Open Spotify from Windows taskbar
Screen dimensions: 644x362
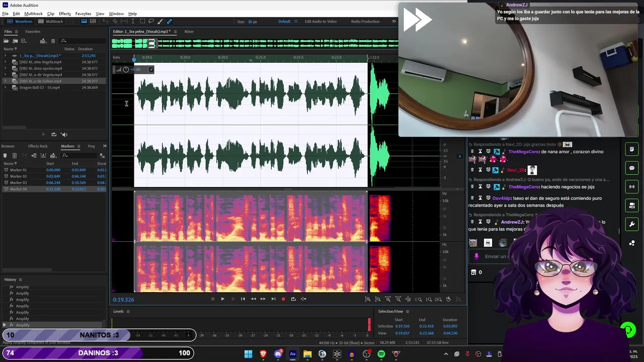pos(381,354)
